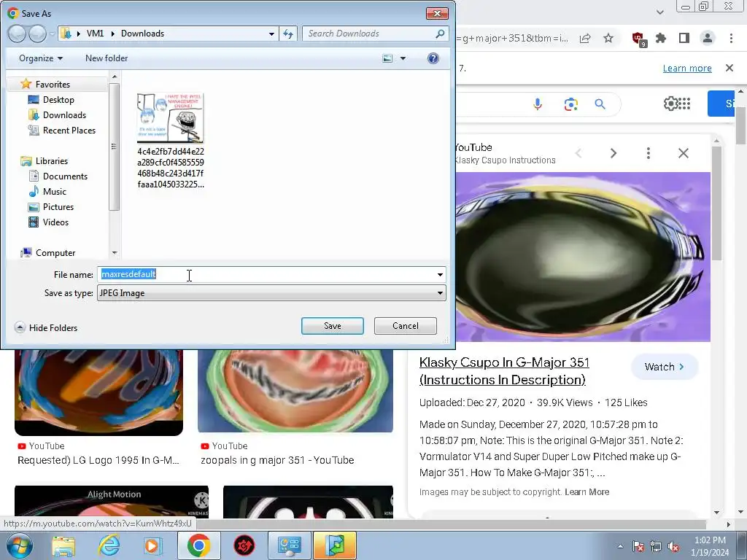Collapse folders with Hide Folders
This screenshot has height=560, width=747.
pos(46,327)
